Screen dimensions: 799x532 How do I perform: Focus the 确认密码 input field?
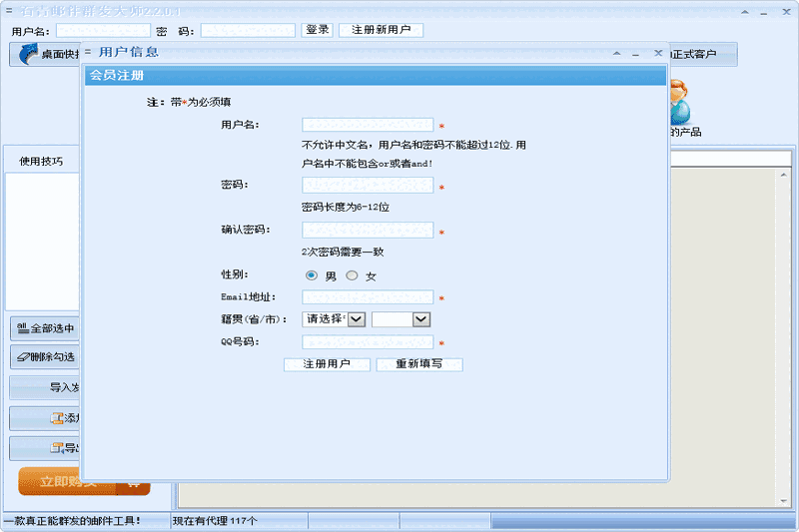pyautogui.click(x=368, y=231)
